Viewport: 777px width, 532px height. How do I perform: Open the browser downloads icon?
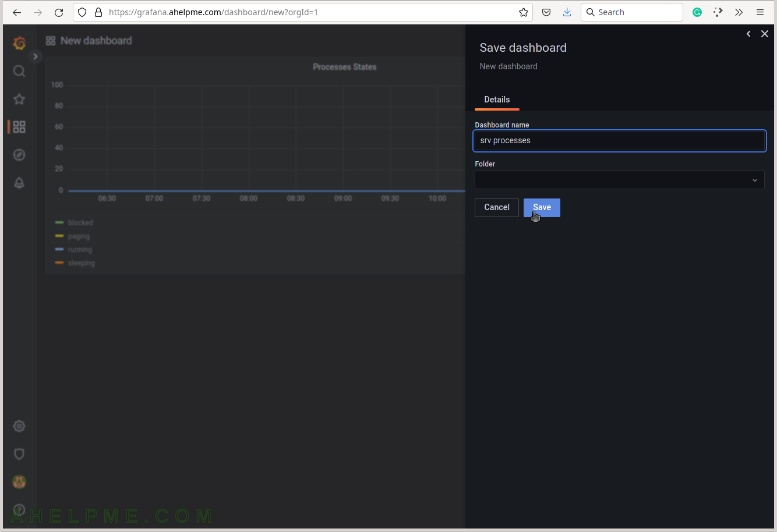point(567,12)
